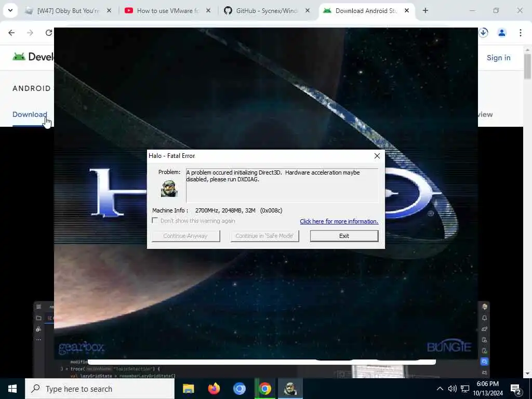
Task: Open a new Chrome tab
Action: [x=425, y=11]
